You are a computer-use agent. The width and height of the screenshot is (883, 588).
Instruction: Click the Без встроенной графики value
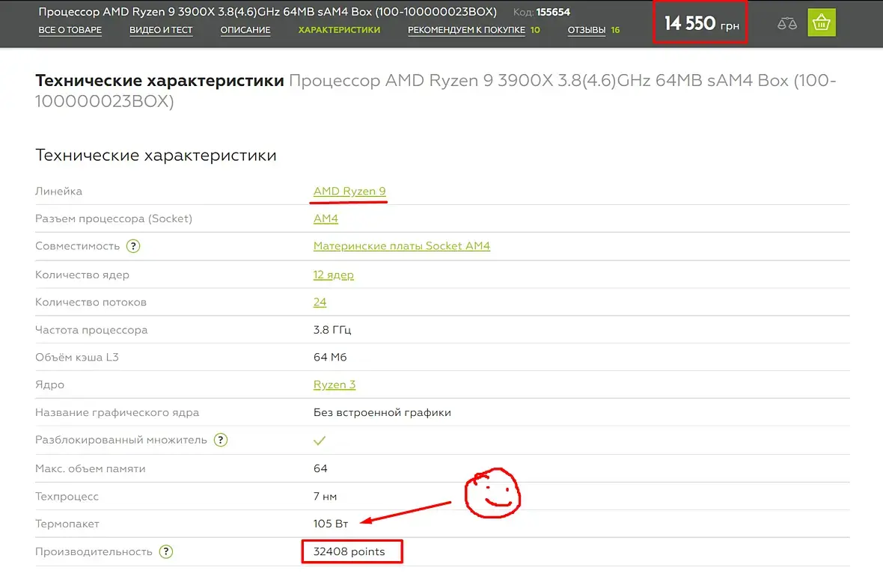(x=382, y=412)
